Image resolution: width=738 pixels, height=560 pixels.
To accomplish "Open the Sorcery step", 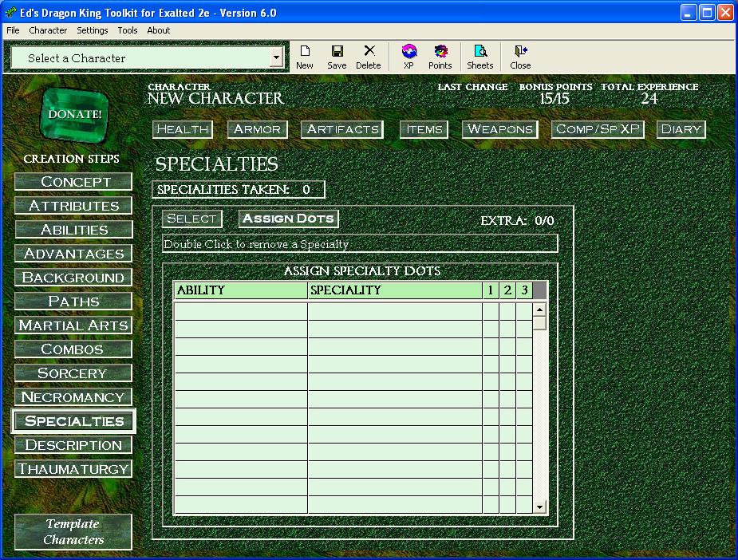I will 73,373.
